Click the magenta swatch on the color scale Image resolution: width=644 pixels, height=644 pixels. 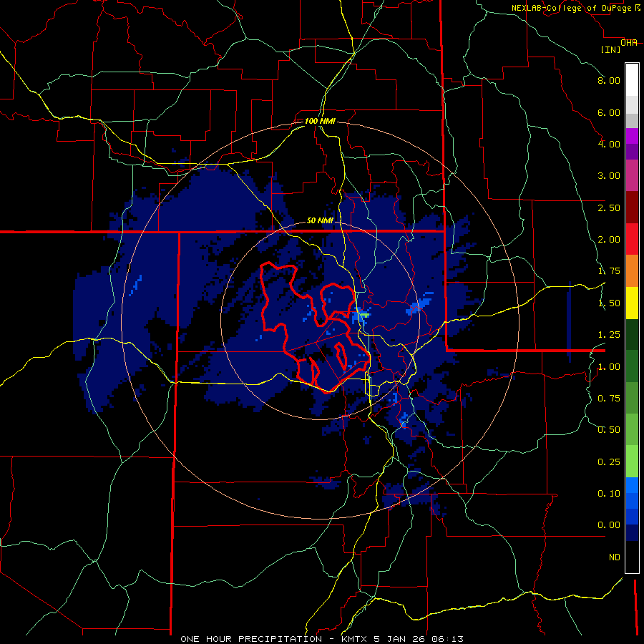632,136
